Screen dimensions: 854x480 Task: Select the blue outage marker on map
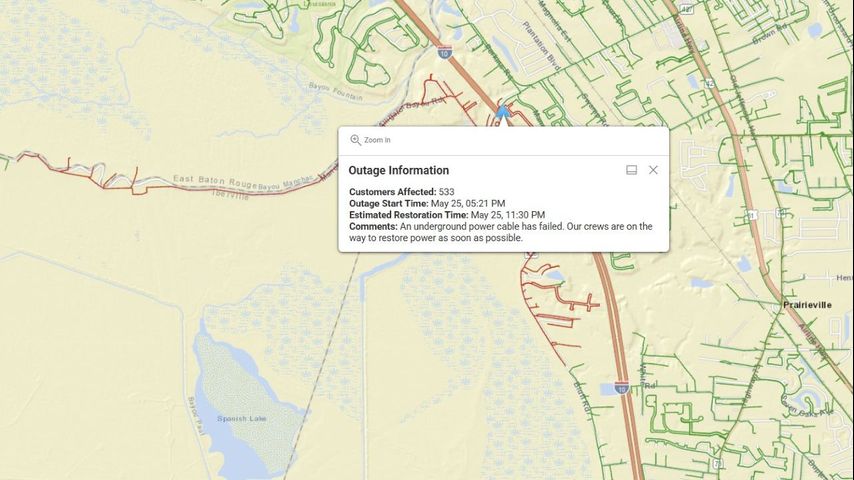click(503, 112)
